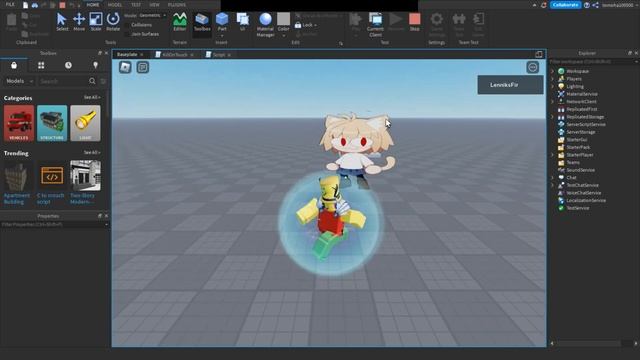Expand the ReplicatedStorage node
Viewport: 640px width, 360px height.
(x=553, y=117)
